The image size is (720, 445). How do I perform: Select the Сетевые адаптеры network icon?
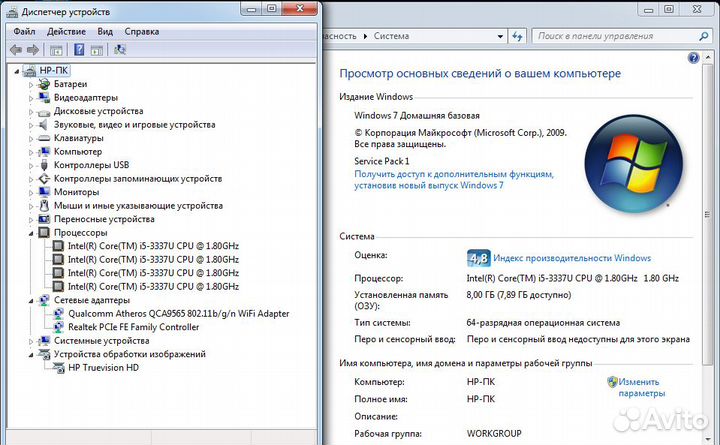point(44,300)
